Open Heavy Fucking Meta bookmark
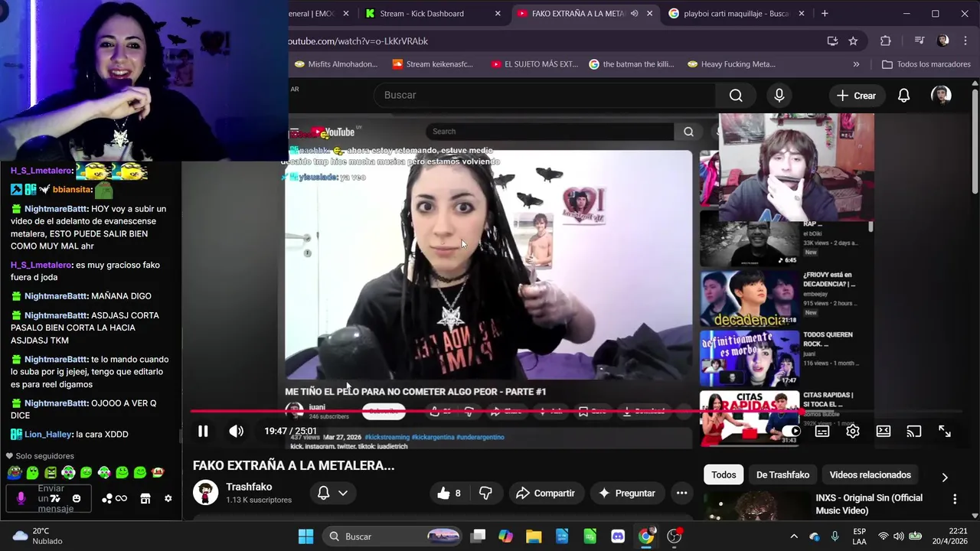 pos(731,64)
